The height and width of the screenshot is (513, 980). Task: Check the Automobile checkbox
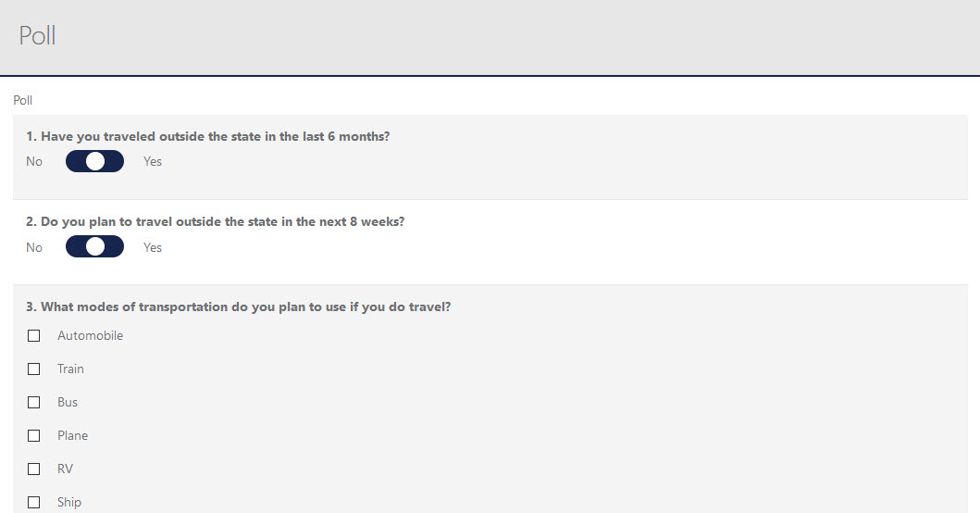tap(34, 335)
